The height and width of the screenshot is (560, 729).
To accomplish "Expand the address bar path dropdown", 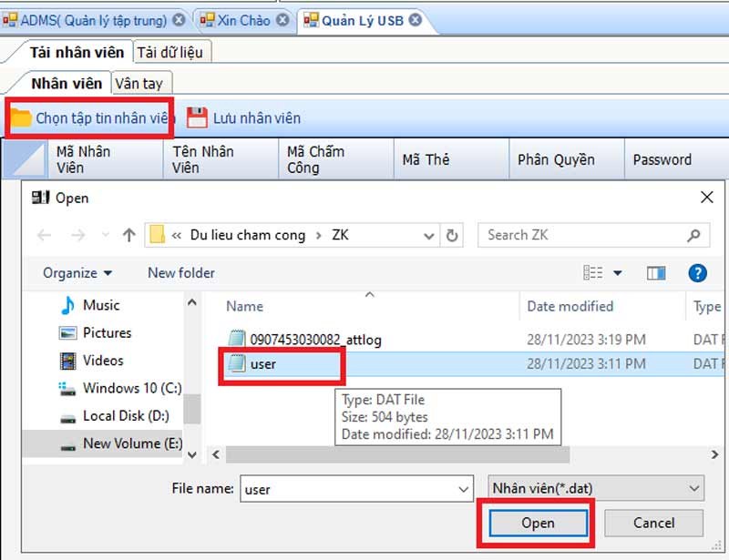I will point(428,236).
